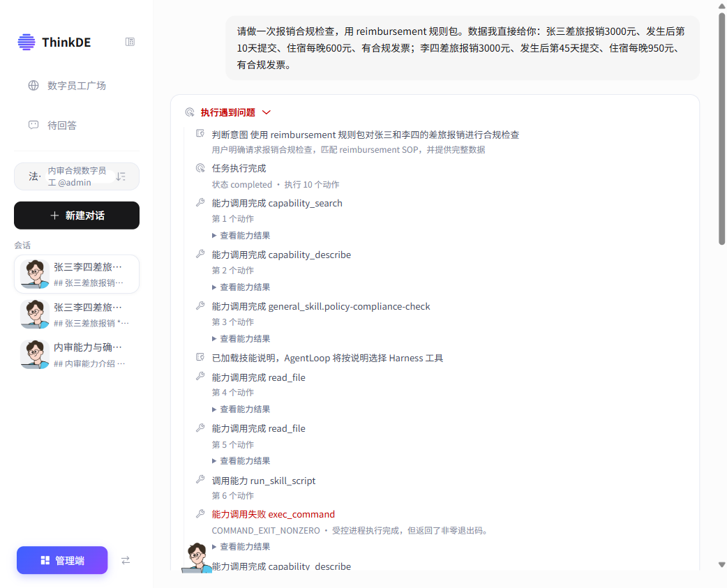
Task: Click wrench icon beside 能力调用失败 exec_command
Action: coord(200,513)
